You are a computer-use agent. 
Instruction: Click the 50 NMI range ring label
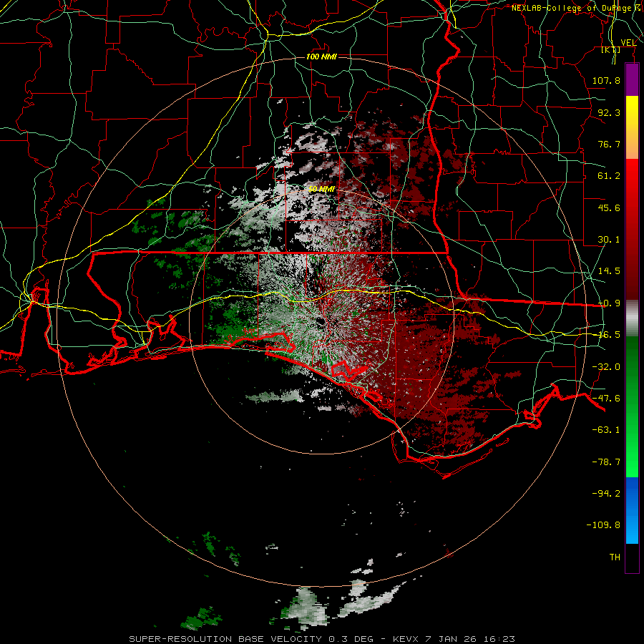click(321, 189)
